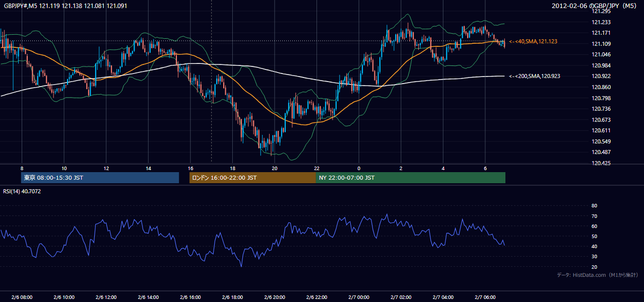This screenshot has width=644, height=302.
Task: Click hour tick 14 on chart axis
Action: [148, 168]
